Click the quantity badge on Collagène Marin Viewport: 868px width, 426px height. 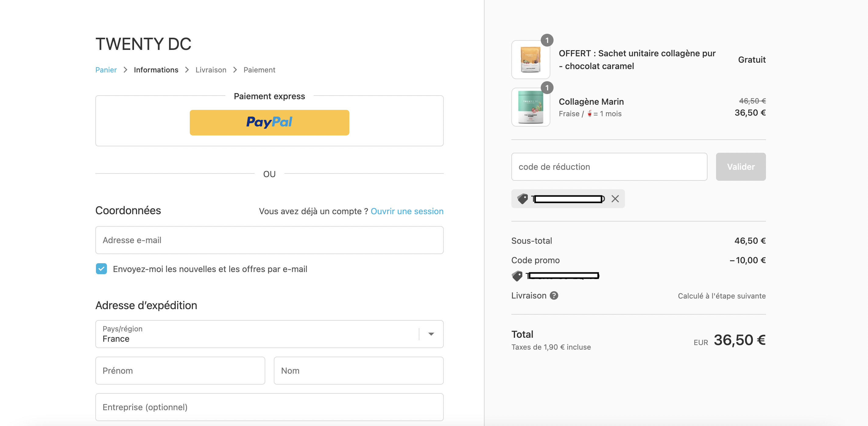point(547,88)
